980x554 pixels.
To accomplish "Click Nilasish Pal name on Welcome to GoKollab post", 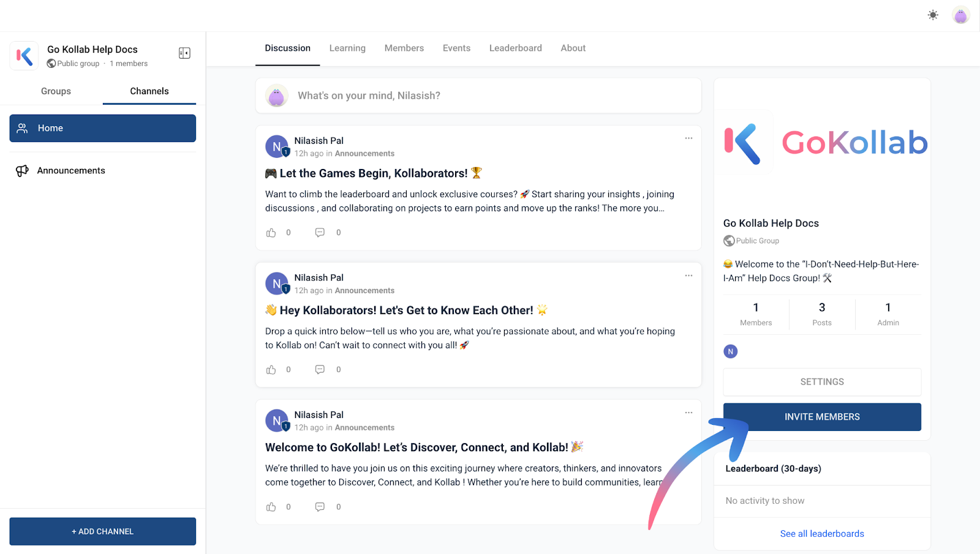I will [318, 415].
